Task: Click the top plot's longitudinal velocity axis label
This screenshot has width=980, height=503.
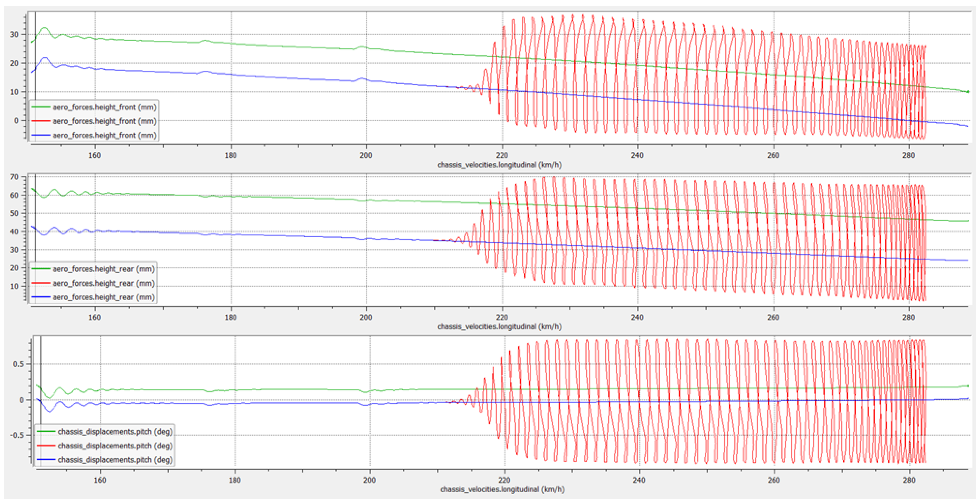Action: (499, 165)
